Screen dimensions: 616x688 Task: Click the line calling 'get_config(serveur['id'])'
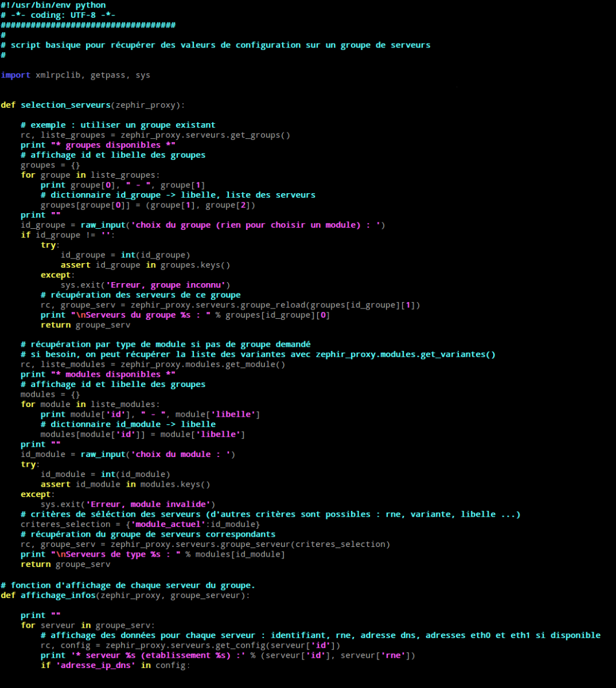[190, 646]
